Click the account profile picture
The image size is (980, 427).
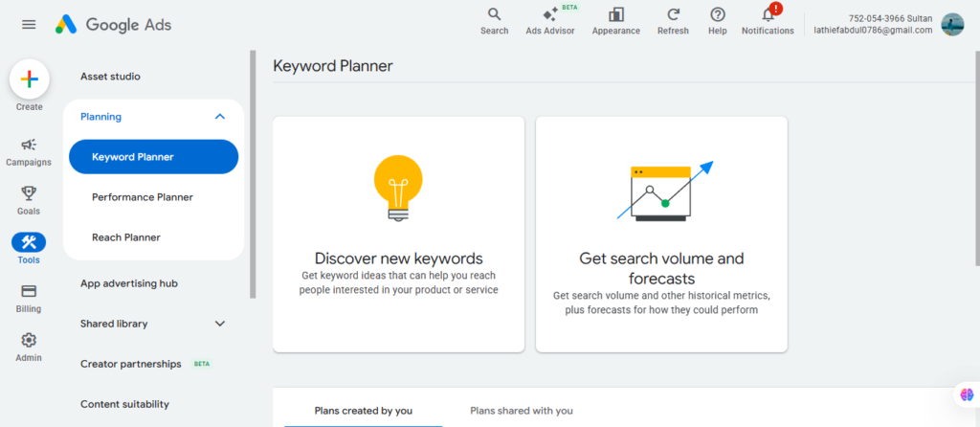click(x=952, y=24)
